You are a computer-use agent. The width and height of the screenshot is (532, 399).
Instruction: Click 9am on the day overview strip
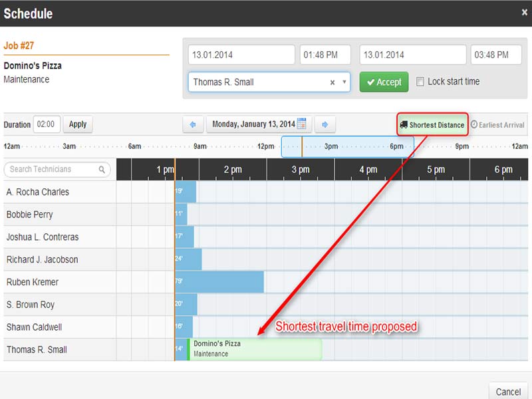[x=200, y=146]
